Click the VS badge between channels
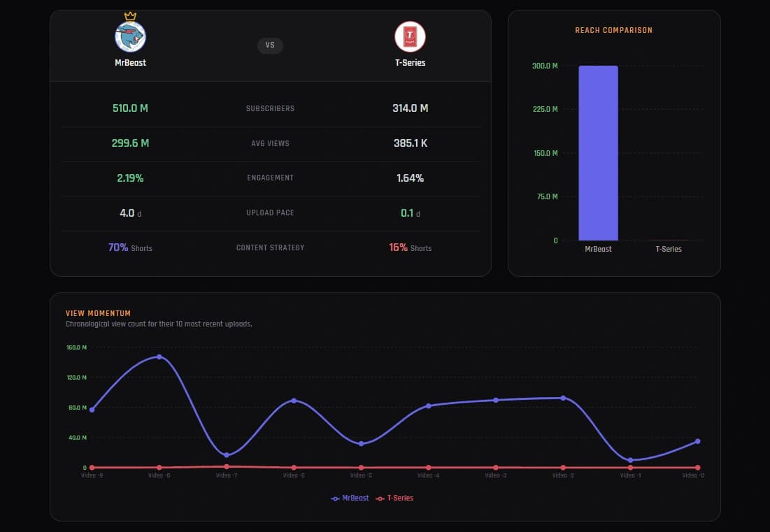Viewport: 770px width, 532px height. [x=270, y=45]
